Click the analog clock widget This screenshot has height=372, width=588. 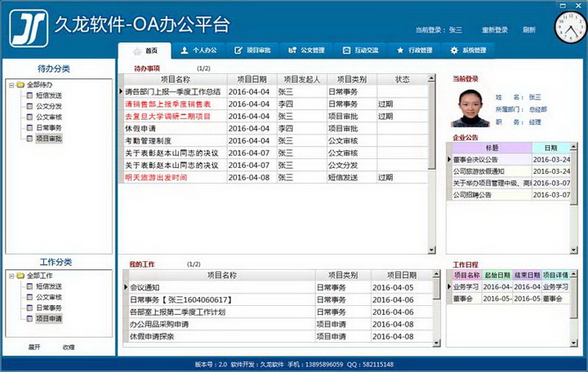[571, 27]
